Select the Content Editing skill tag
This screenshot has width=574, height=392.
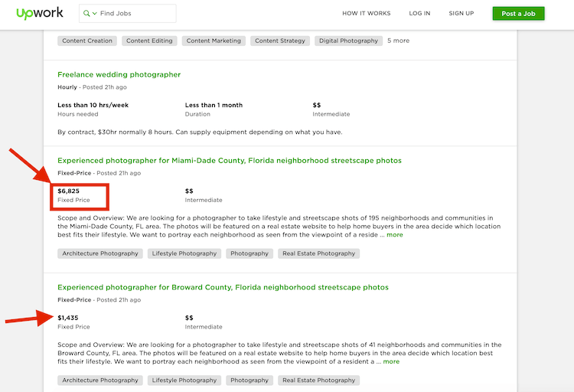pyautogui.click(x=150, y=41)
